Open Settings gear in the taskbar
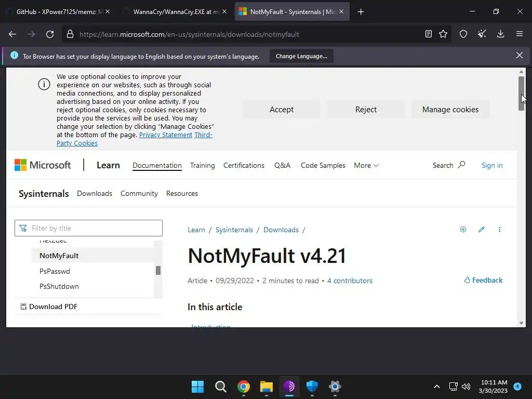The image size is (532, 399). point(335,387)
